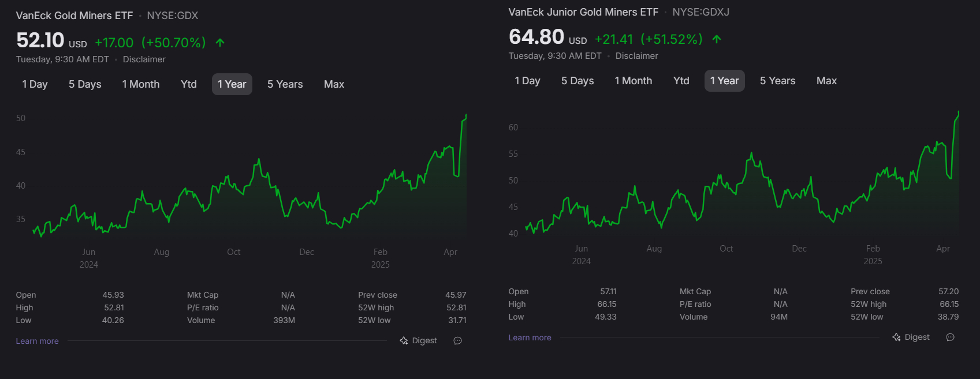Image resolution: width=980 pixels, height=379 pixels.
Task: Select 5 Days tab on GDXJ chart
Action: coord(577,81)
